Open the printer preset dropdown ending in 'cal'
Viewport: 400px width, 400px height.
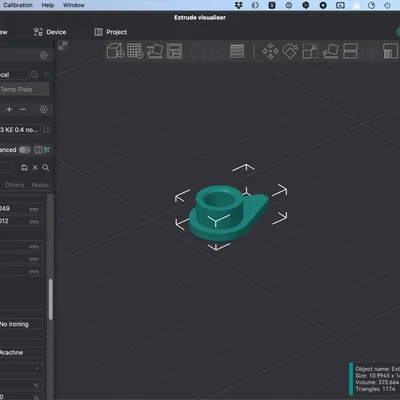(x=14, y=74)
